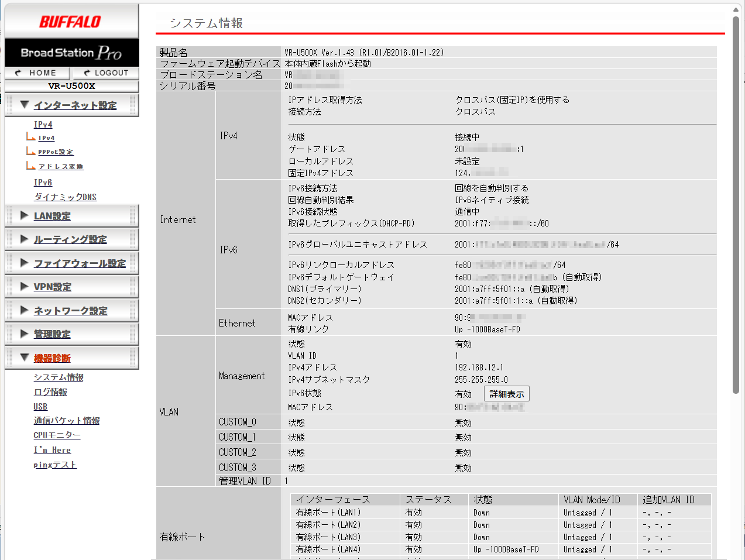Viewport: 745px width, 560px height.
Task: Collapse the インターネット設定 menu section
Action: point(75,105)
